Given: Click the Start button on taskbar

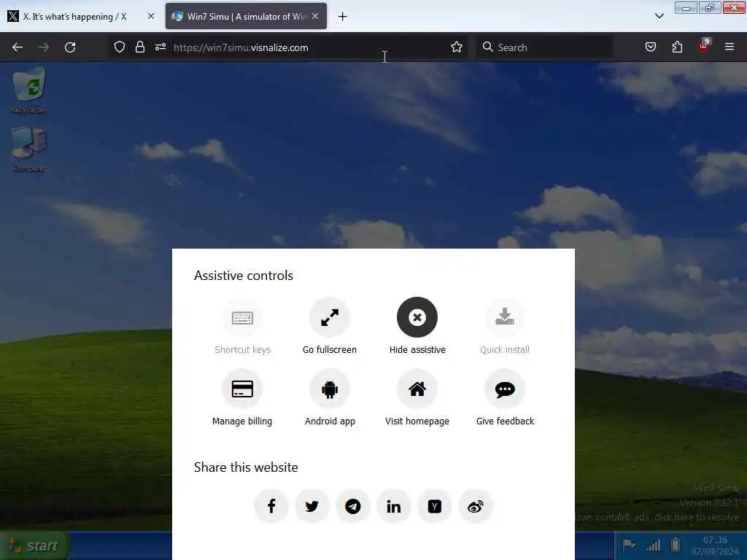Looking at the screenshot, I should (34, 545).
